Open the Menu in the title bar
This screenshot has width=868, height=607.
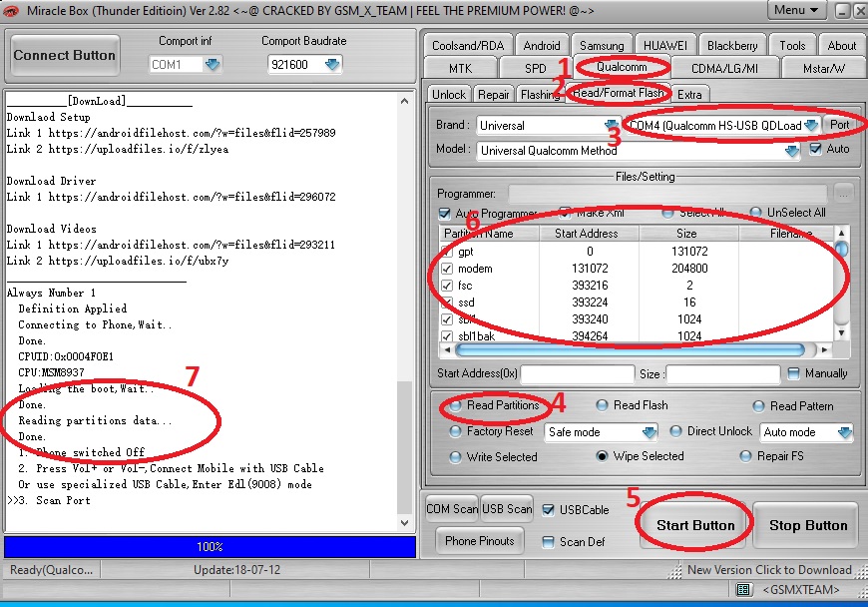click(795, 10)
